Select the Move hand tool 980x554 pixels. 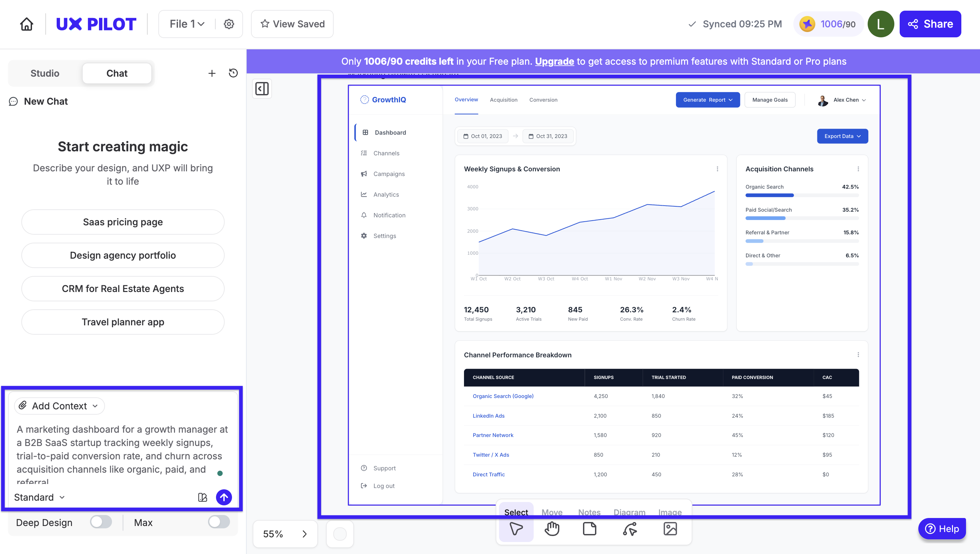point(552,529)
